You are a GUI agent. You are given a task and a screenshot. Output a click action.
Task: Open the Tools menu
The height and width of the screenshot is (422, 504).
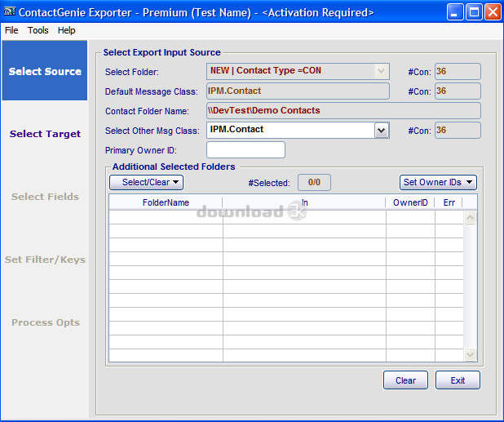[38, 30]
